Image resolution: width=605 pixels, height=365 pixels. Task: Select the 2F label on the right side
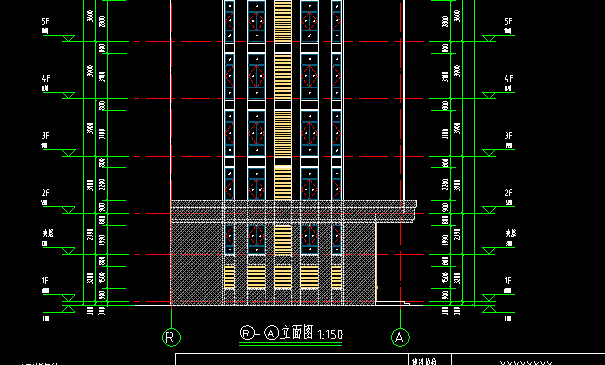pos(509,193)
